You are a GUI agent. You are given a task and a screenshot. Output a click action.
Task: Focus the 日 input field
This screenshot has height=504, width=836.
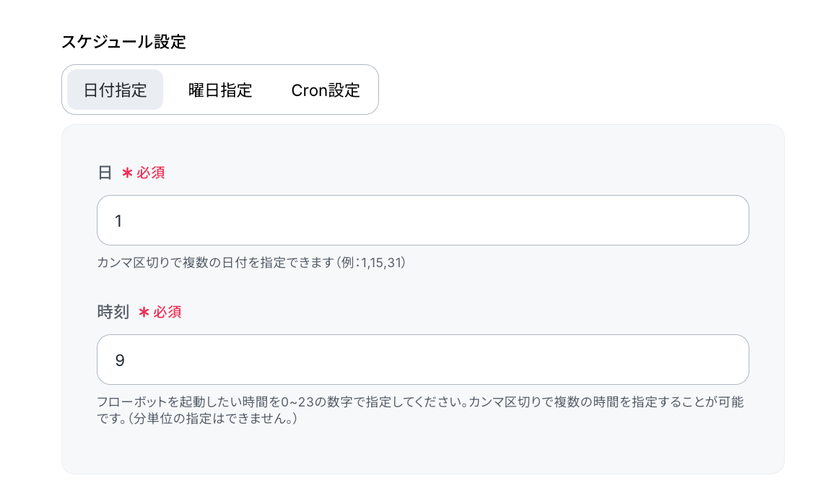click(x=423, y=220)
